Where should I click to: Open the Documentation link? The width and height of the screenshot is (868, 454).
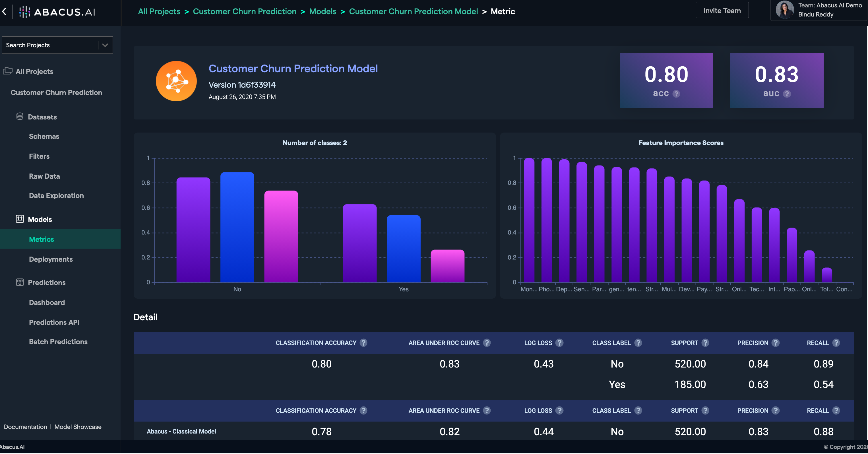coord(25,427)
